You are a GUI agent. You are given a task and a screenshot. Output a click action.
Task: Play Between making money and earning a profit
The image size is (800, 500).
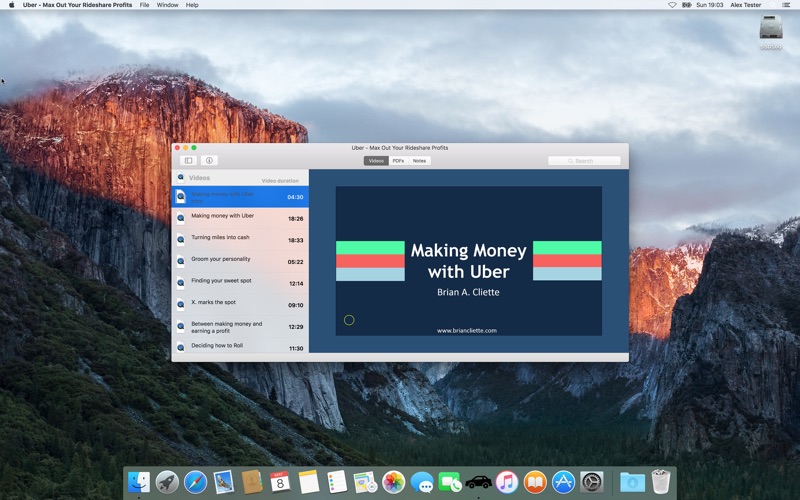click(x=240, y=326)
